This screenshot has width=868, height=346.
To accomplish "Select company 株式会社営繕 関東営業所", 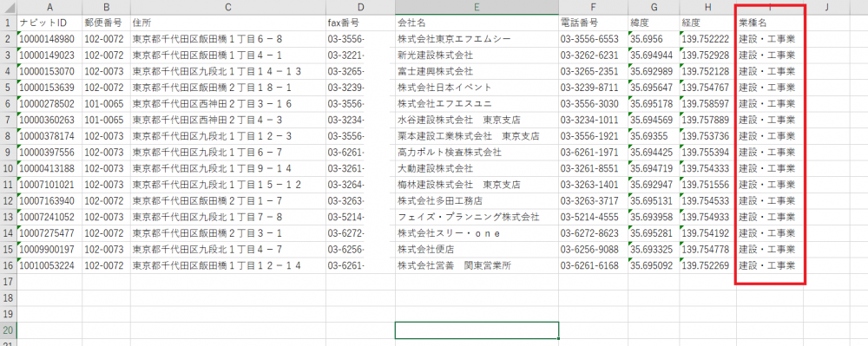I will click(x=477, y=265).
